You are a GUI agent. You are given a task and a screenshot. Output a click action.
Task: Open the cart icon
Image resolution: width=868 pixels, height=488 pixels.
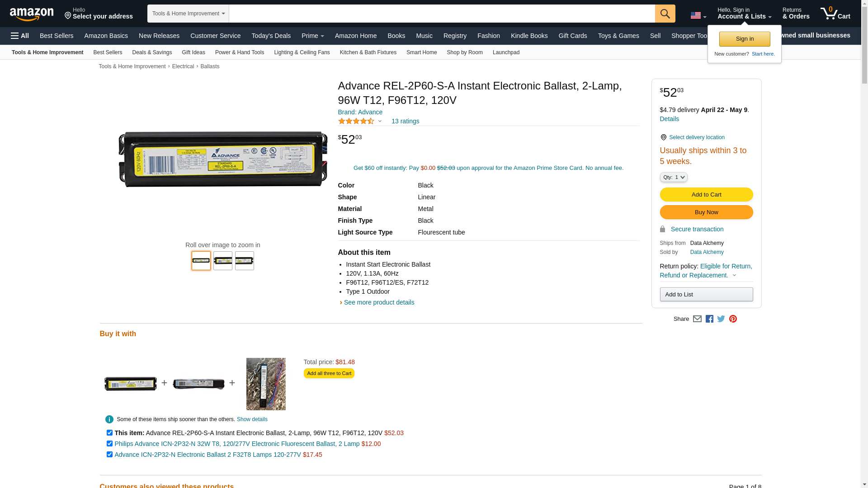pos(835,14)
